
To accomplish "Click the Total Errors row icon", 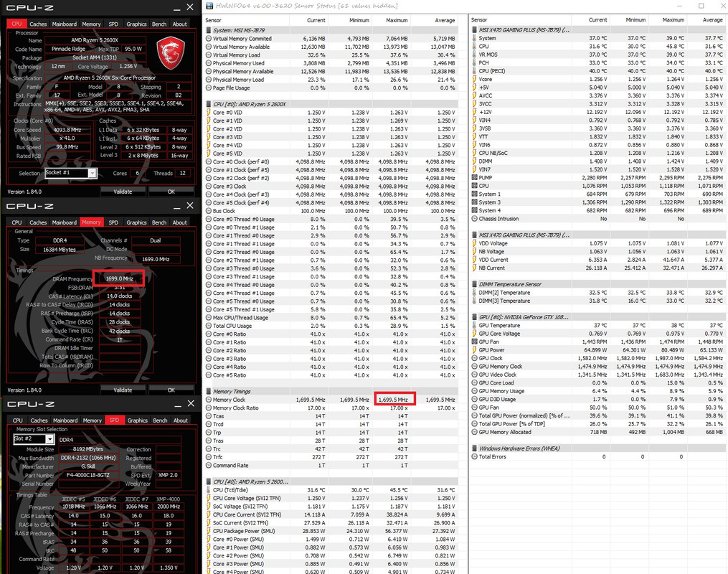I will coord(475,457).
